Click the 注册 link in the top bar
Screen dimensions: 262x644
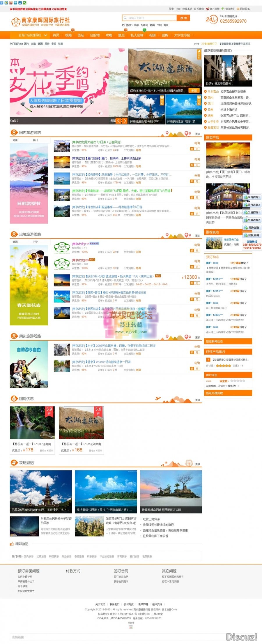tap(178, 9)
